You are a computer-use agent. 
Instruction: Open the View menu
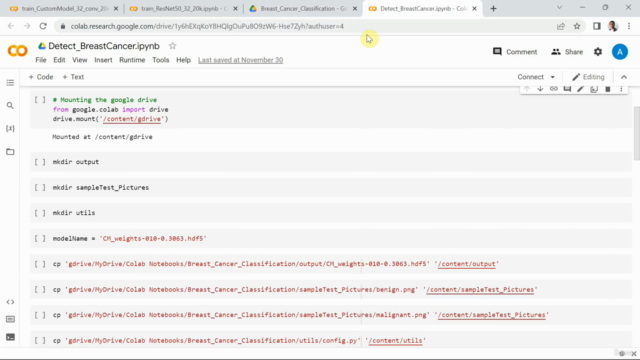(80, 60)
